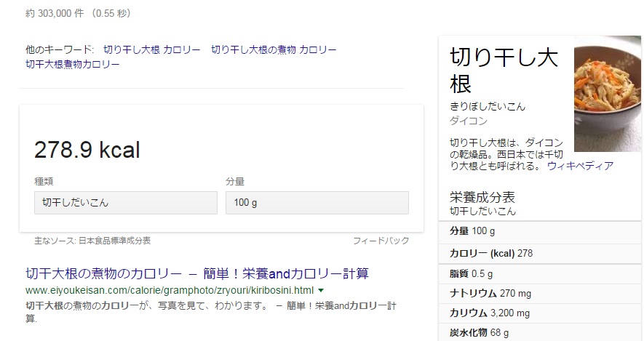
Task: Select the 炭水化物 68 g row
Action: click(540, 332)
